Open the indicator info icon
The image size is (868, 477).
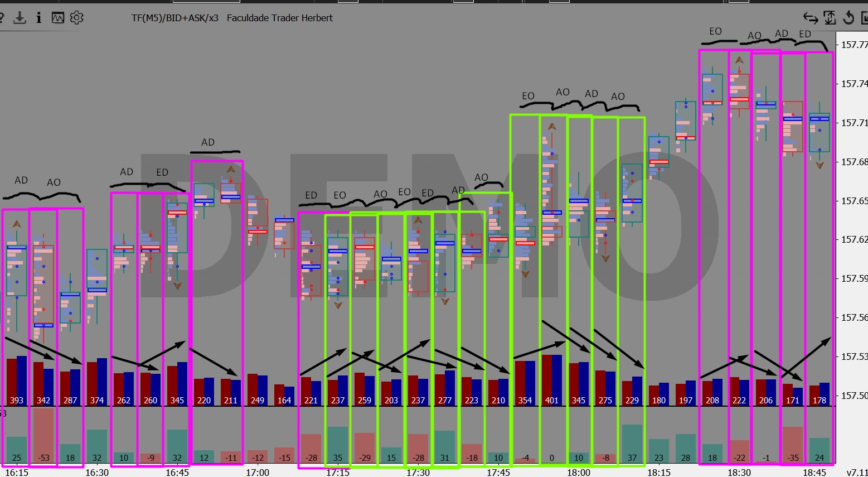pyautogui.click(x=38, y=18)
